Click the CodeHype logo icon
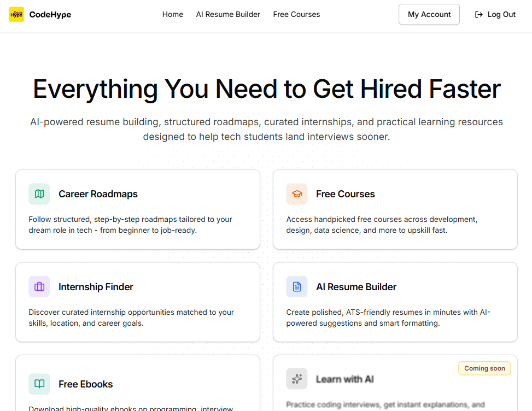Screen dimensions: 532x411 (x=16, y=15)
